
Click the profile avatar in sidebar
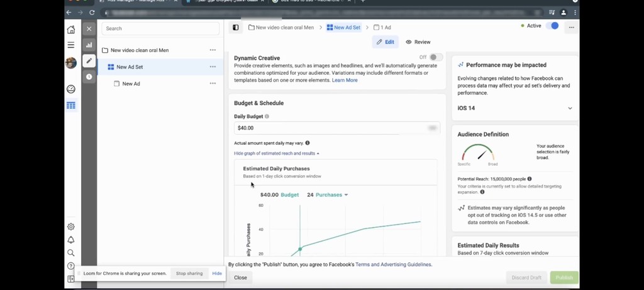click(x=71, y=63)
